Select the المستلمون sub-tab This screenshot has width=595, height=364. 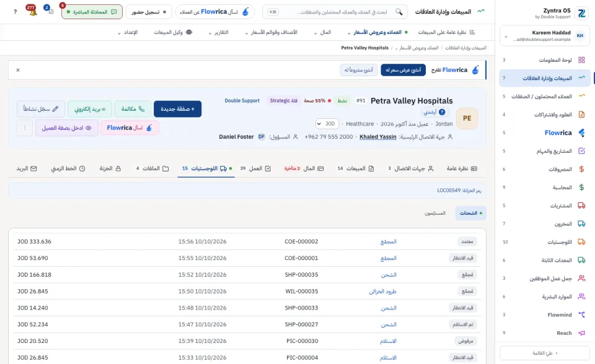[x=435, y=213]
